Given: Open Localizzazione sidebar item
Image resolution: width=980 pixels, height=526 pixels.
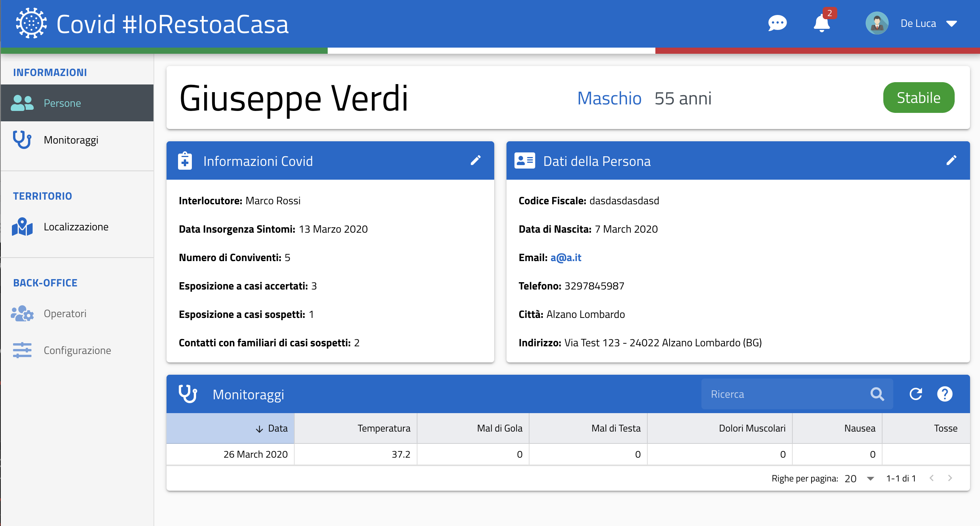Looking at the screenshot, I should point(76,227).
